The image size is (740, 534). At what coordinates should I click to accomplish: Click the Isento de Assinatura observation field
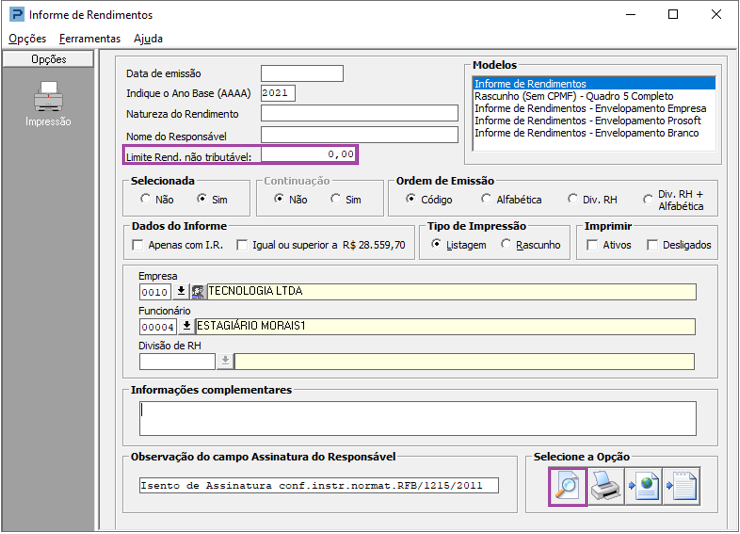click(x=319, y=485)
